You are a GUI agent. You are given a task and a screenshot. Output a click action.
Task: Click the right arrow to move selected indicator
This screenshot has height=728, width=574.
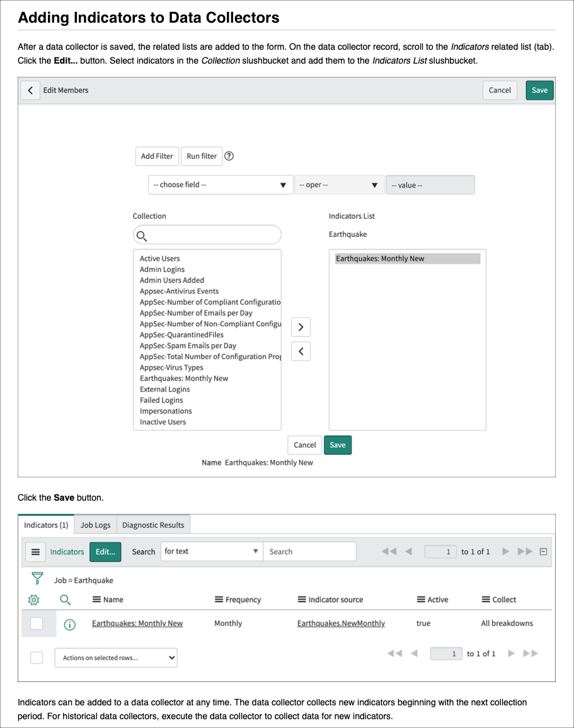point(301,327)
